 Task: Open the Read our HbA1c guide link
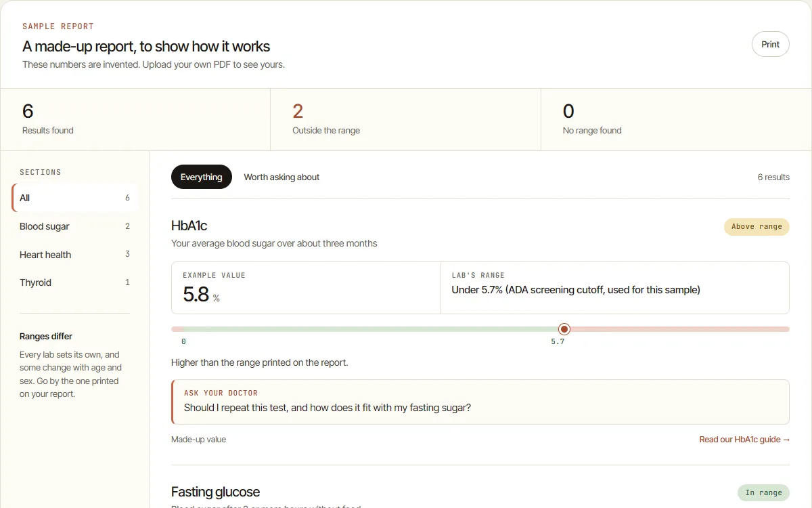[x=744, y=440]
